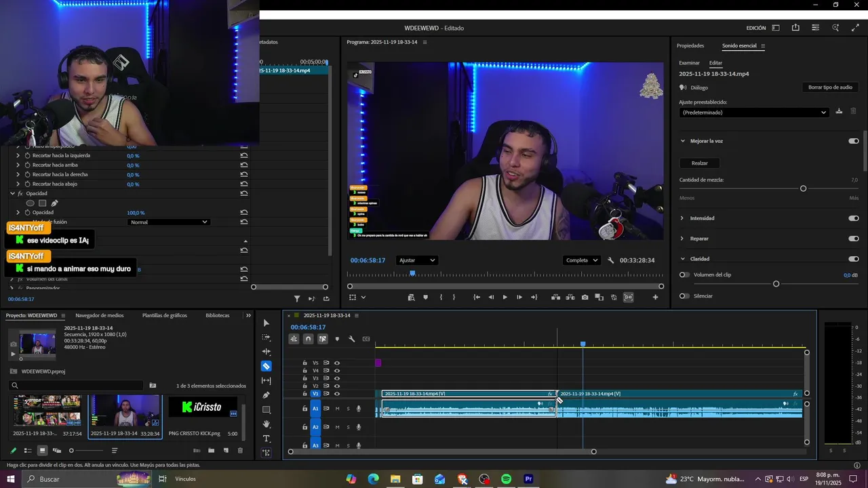Expand Recortar hacia la izquierda property
The width and height of the screenshot is (868, 488).
coord(18,155)
